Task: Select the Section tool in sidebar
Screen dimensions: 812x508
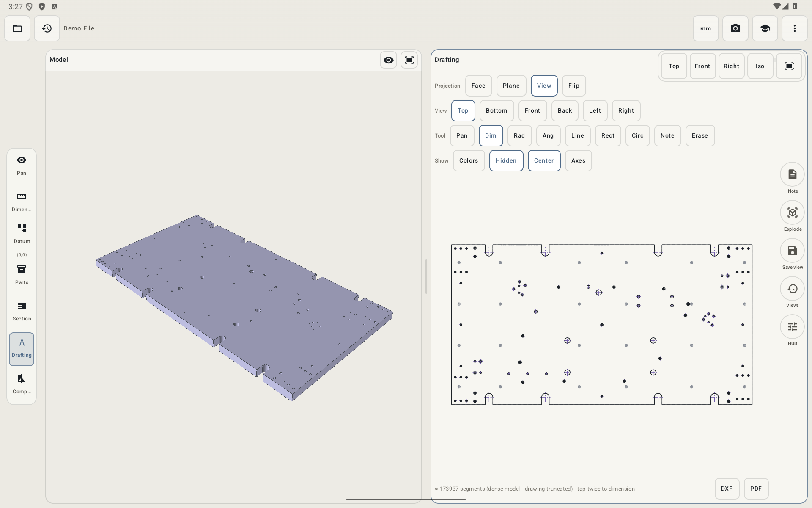Action: pyautogui.click(x=22, y=311)
